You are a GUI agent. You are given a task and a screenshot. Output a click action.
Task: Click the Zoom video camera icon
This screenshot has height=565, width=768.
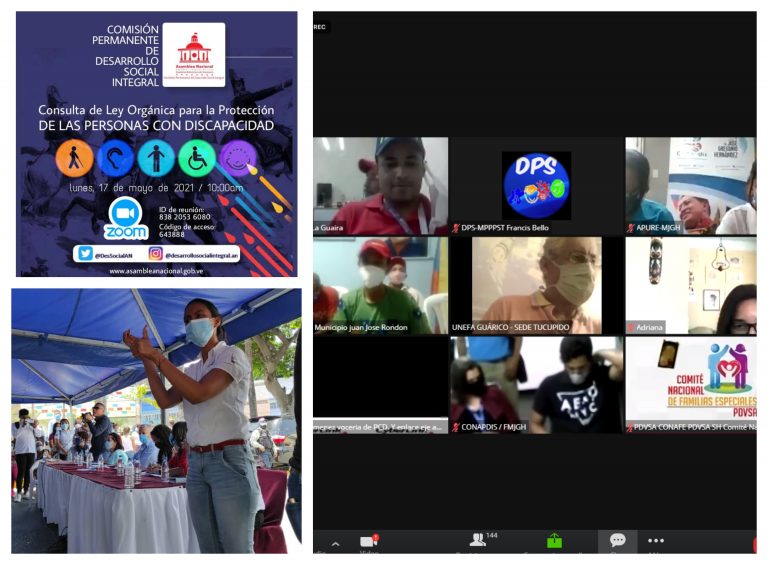click(x=369, y=541)
